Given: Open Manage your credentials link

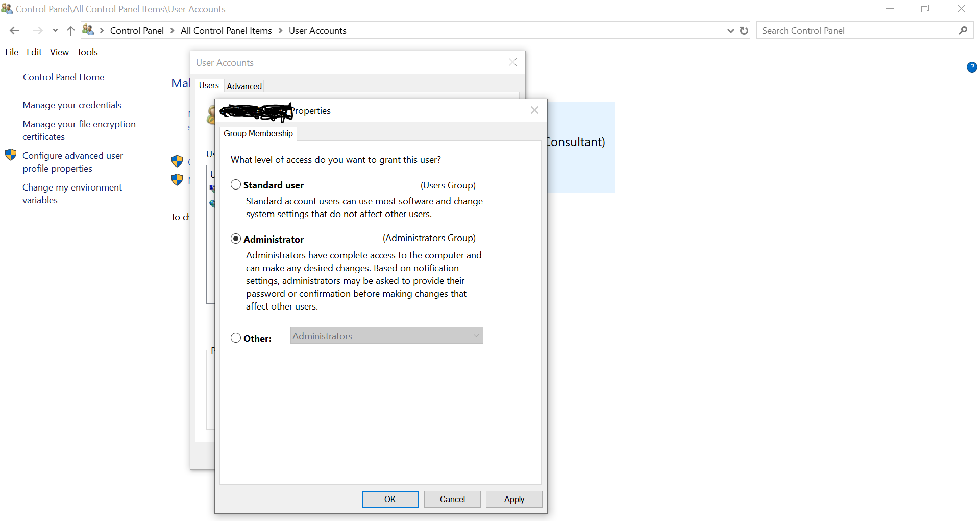Looking at the screenshot, I should pyautogui.click(x=72, y=105).
